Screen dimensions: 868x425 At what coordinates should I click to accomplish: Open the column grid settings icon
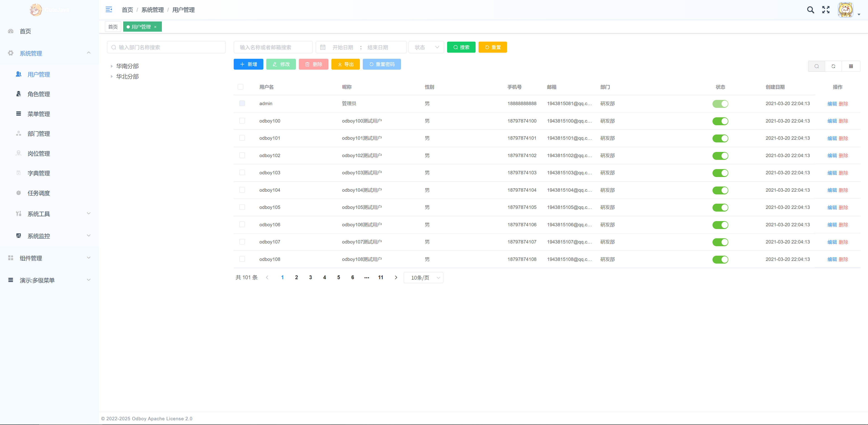tap(851, 66)
